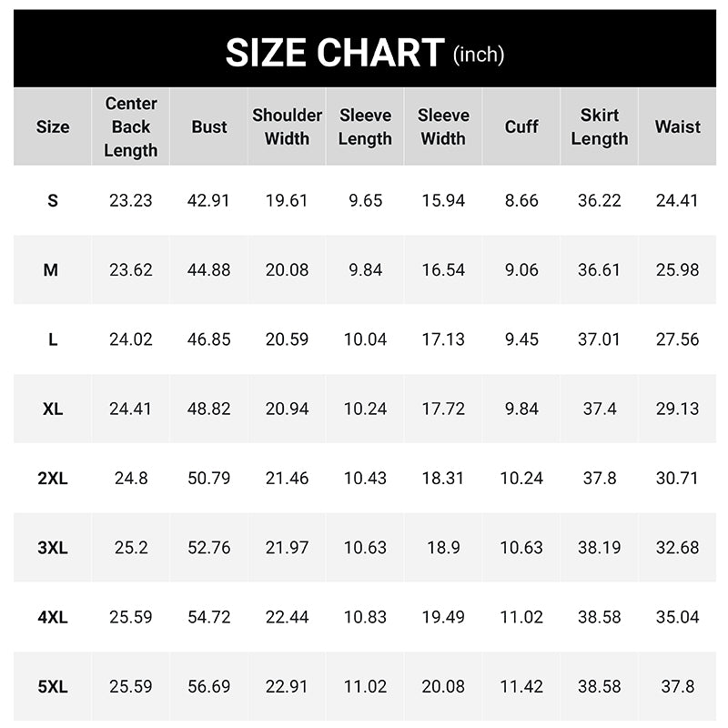Image resolution: width=728 pixels, height=728 pixels.
Task: Click the 4XL Shoulder Width value 22.44
Action: [x=287, y=617]
